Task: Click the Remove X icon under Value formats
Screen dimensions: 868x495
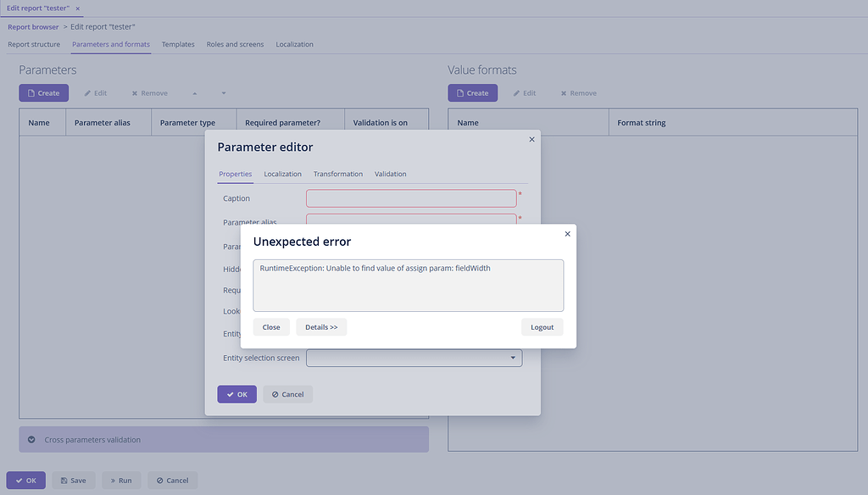Action: [x=562, y=93]
